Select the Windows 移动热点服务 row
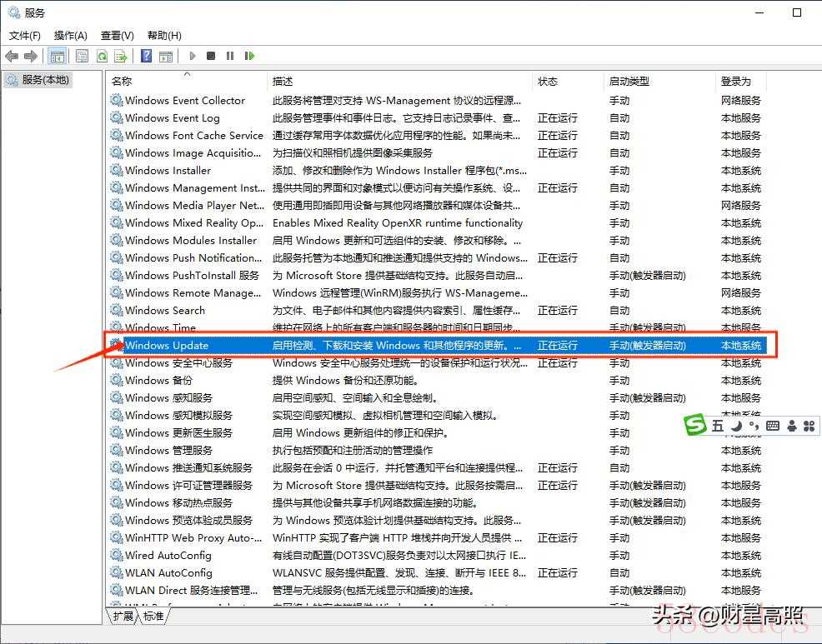 coord(439,502)
